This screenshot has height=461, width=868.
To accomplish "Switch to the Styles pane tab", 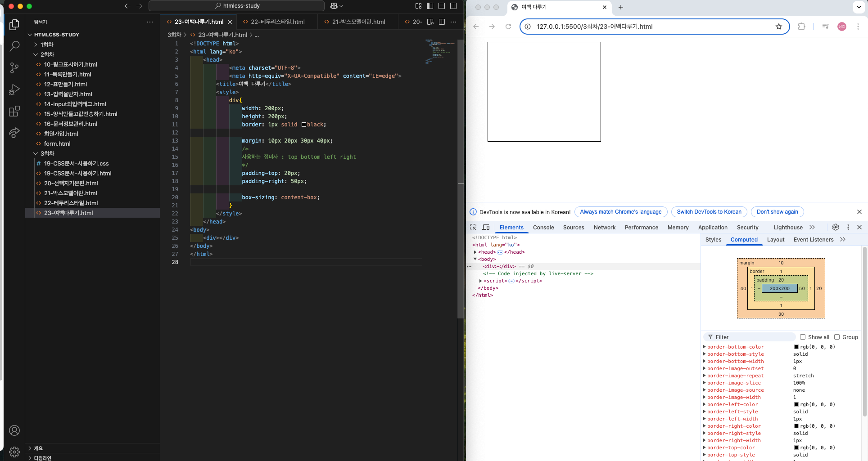I will (713, 240).
